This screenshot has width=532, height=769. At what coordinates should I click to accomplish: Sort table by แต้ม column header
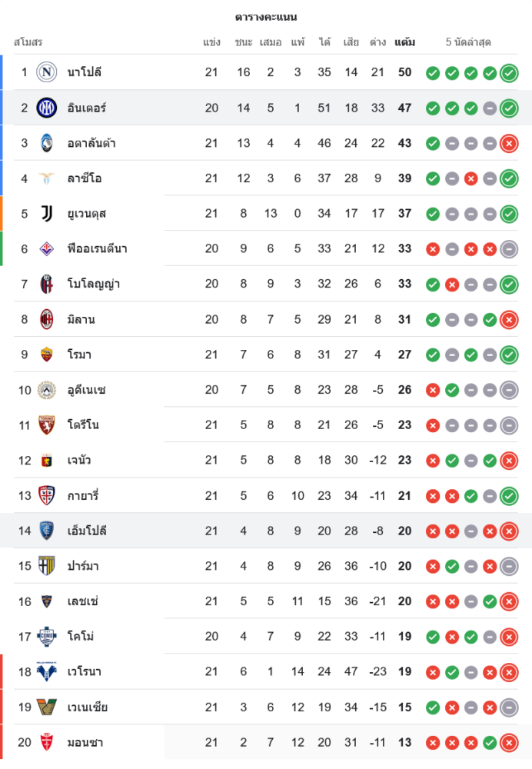click(x=404, y=42)
